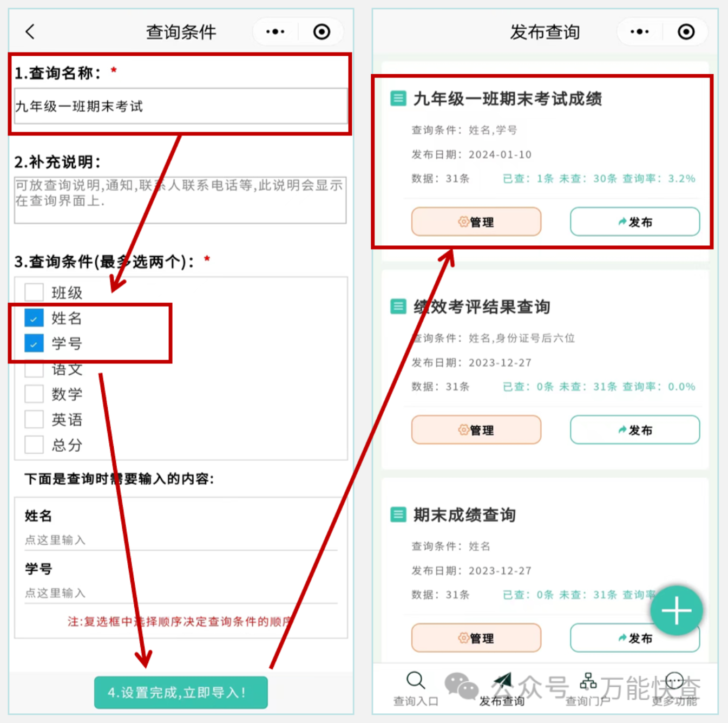Image resolution: width=728 pixels, height=723 pixels.
Task: Click the 发布日期: 2024-01-10 text
Action: coord(471,154)
